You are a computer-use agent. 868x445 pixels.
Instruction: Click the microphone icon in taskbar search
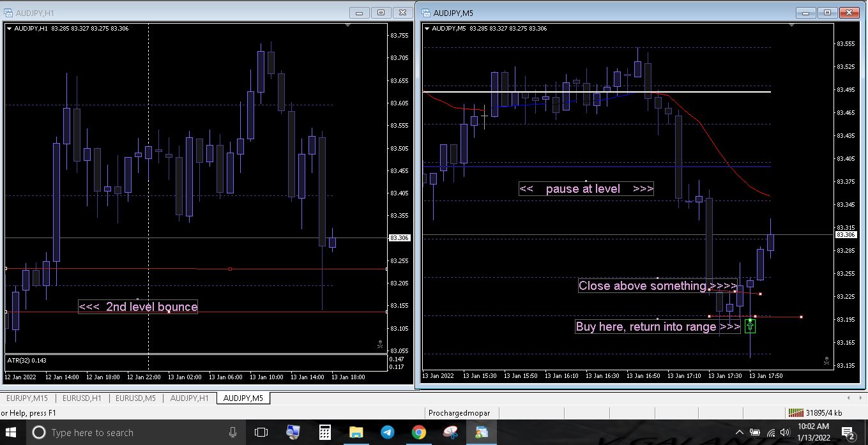pos(233,432)
